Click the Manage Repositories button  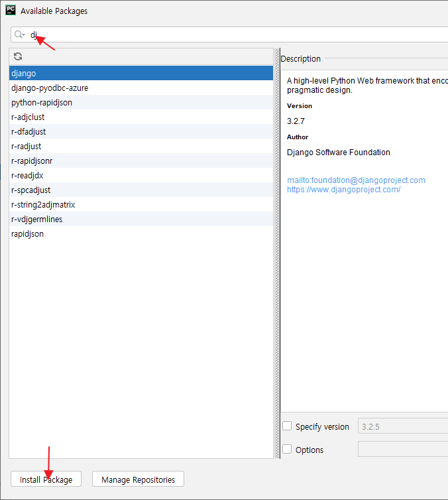pos(138,479)
